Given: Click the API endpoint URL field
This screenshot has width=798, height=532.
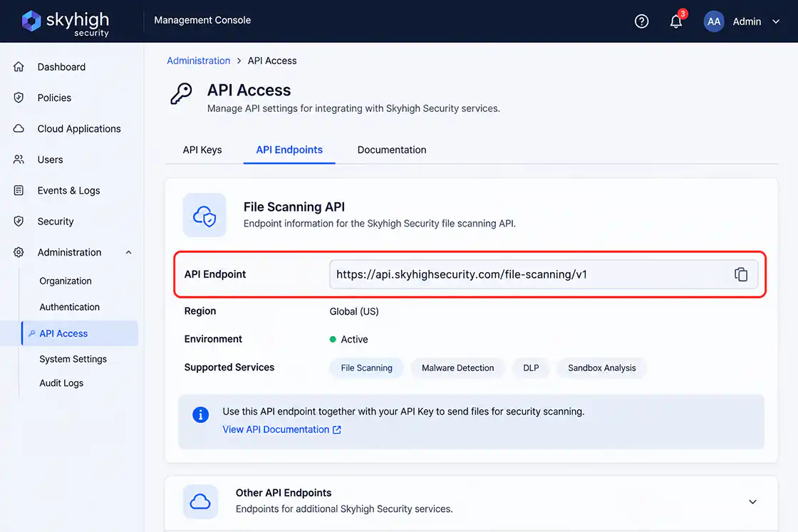Looking at the screenshot, I should (x=544, y=274).
